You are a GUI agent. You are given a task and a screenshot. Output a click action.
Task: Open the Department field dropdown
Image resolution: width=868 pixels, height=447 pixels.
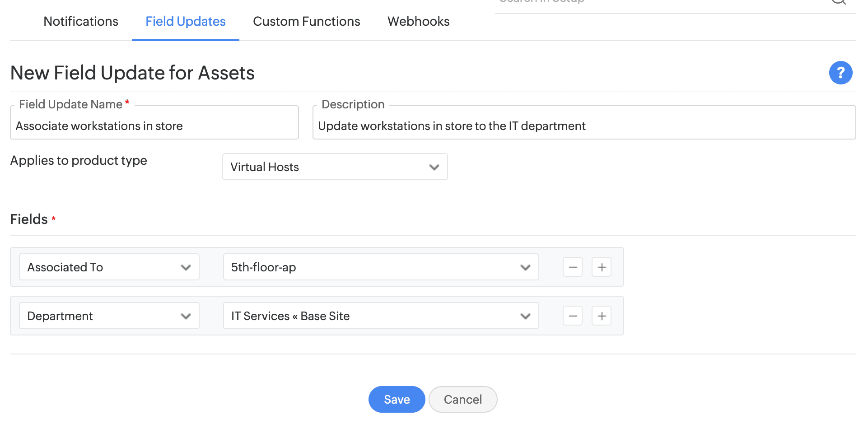[x=109, y=316]
